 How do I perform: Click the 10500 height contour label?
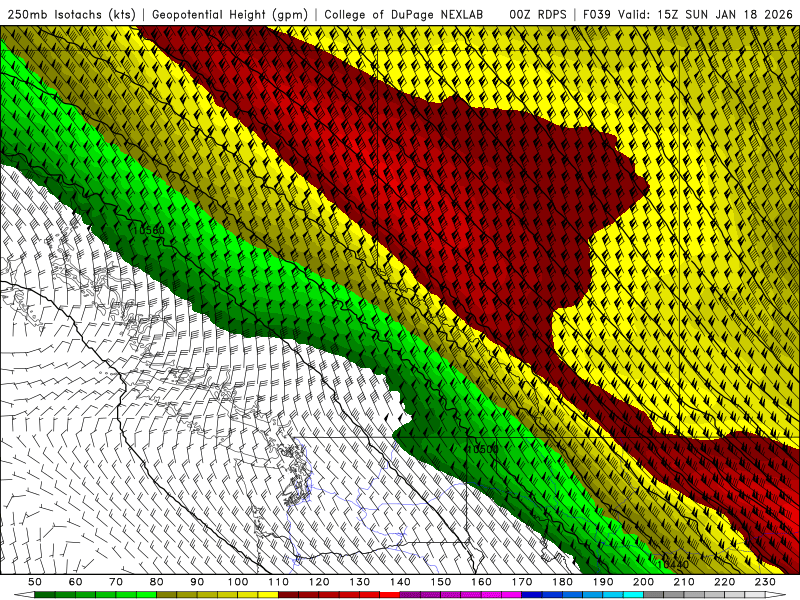pyautogui.click(x=482, y=449)
